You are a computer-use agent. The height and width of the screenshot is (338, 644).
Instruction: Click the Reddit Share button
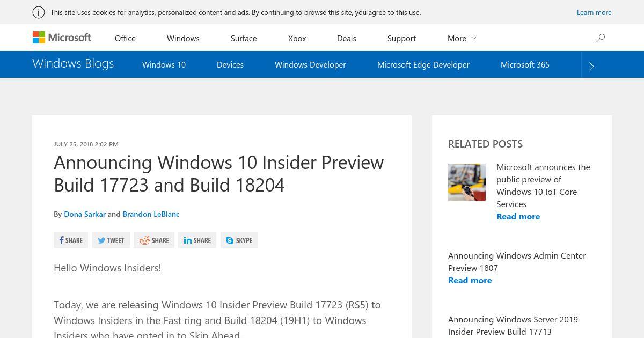point(154,240)
